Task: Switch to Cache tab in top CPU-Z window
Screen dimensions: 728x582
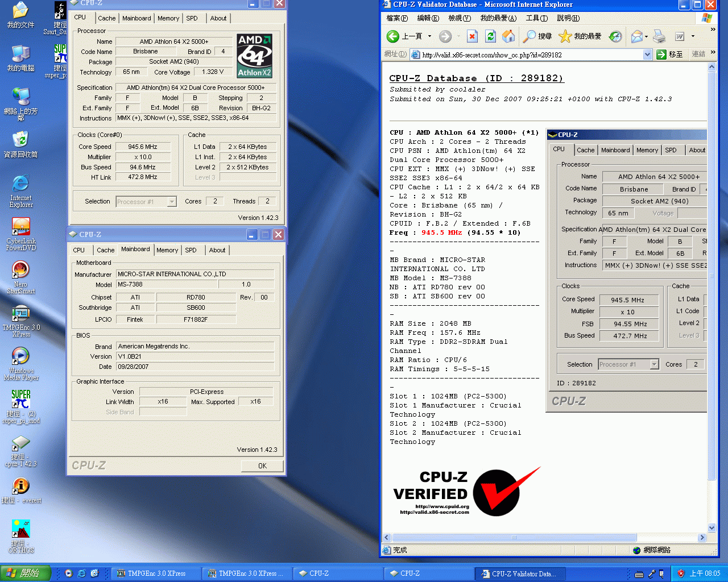Action: [x=106, y=18]
